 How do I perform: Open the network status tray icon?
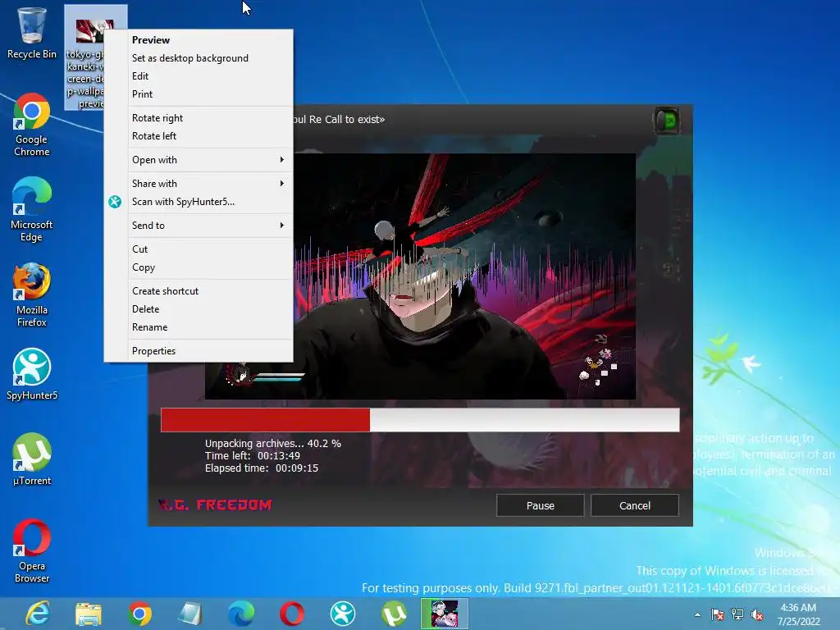(737, 614)
